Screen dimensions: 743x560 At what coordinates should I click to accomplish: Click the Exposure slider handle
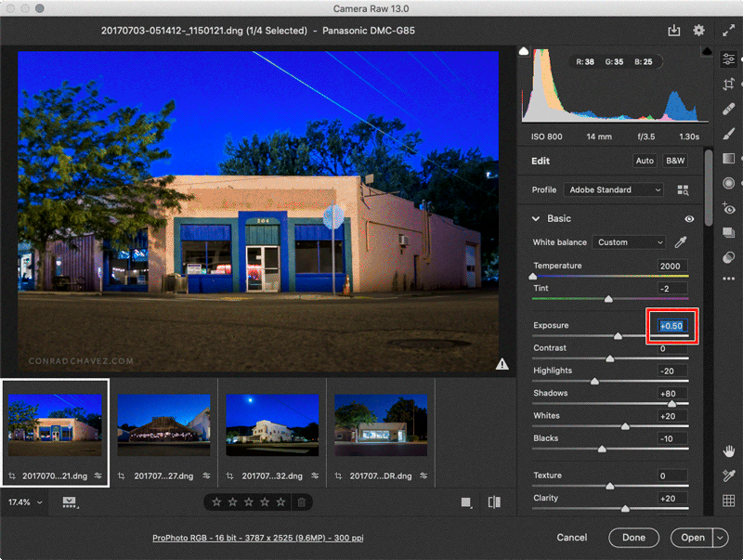pos(618,336)
